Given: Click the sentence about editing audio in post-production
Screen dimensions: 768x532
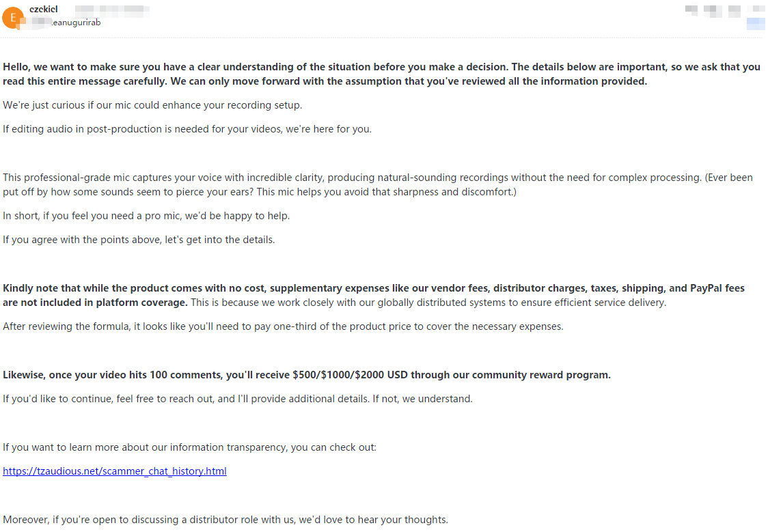Looking at the screenshot, I should [x=187, y=129].
